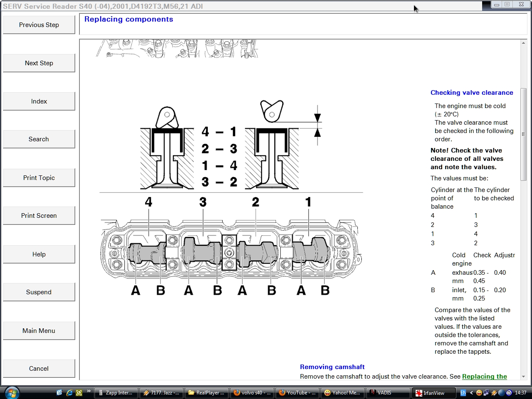Open the Index button
This screenshot has width=532, height=399.
[39, 101]
